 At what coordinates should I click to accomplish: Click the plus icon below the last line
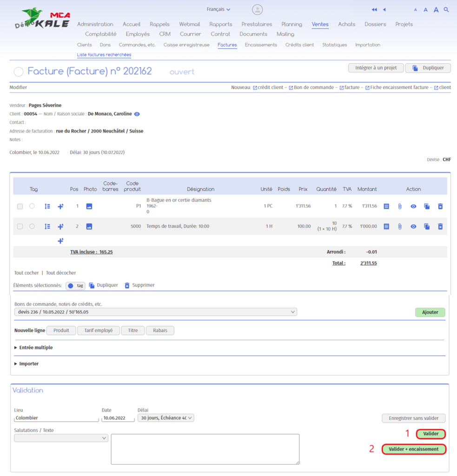pos(61,241)
